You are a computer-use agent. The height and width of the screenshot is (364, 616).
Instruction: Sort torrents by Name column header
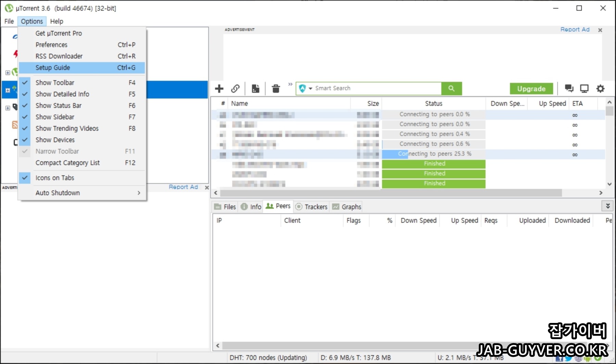pyautogui.click(x=289, y=103)
